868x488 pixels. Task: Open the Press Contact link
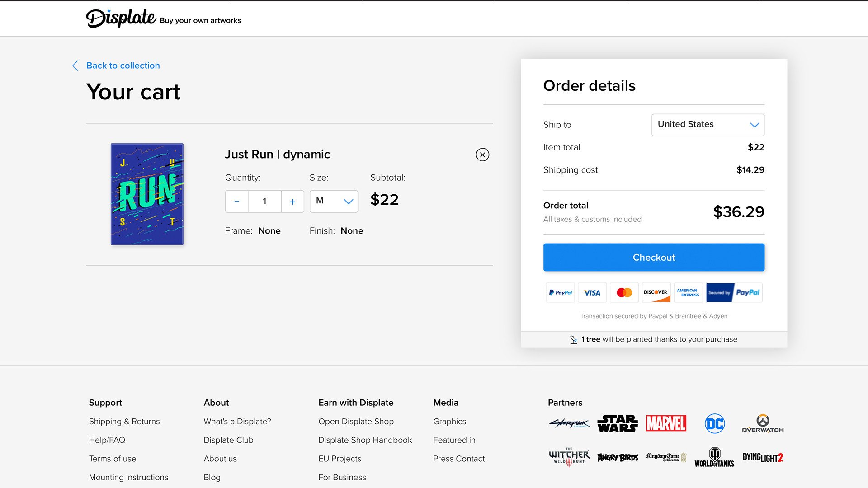[459, 459]
